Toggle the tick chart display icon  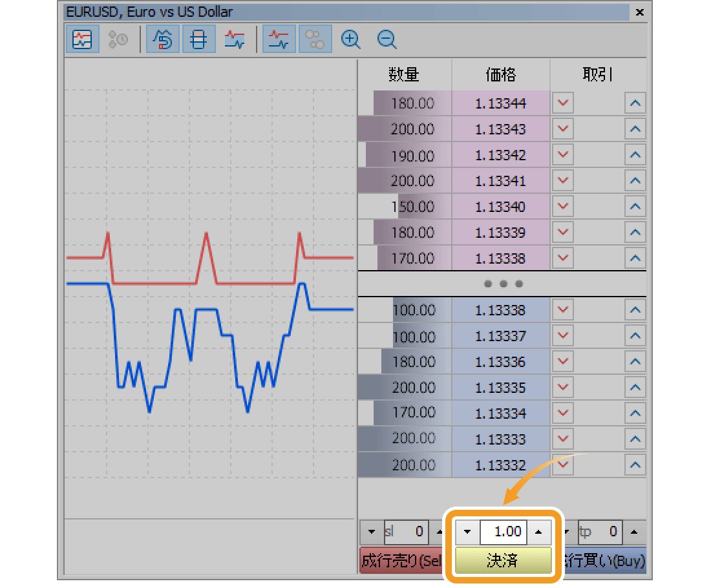pos(82,39)
